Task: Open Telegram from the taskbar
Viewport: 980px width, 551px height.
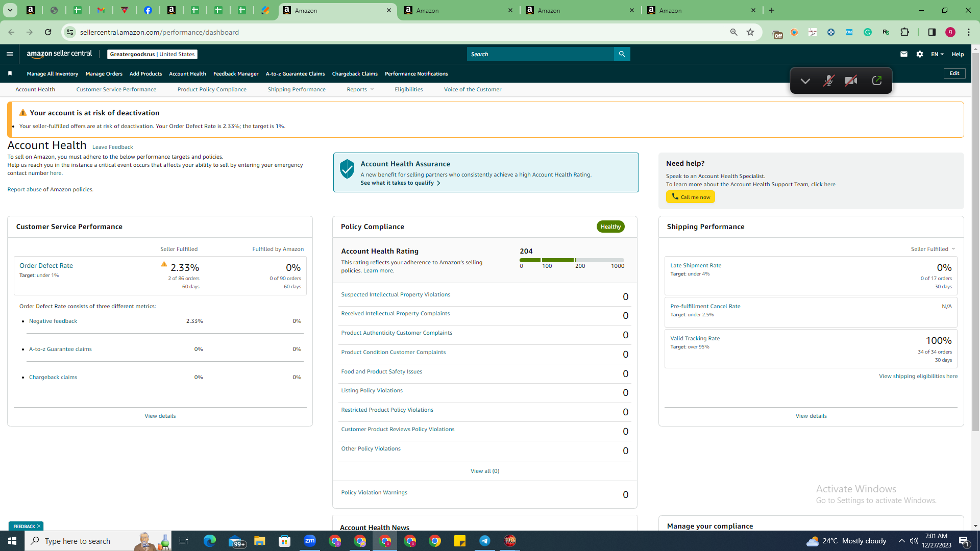Action: tap(485, 541)
